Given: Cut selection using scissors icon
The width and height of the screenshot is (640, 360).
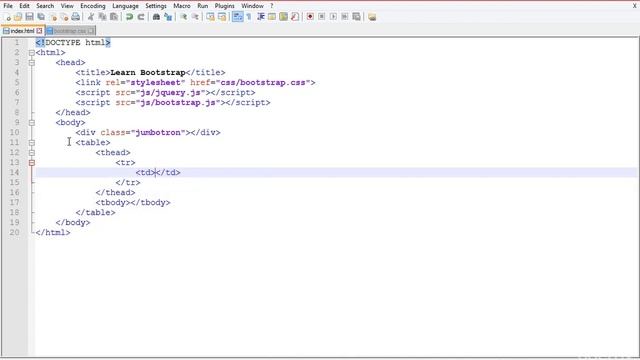Looking at the screenshot, I should coord(91,17).
